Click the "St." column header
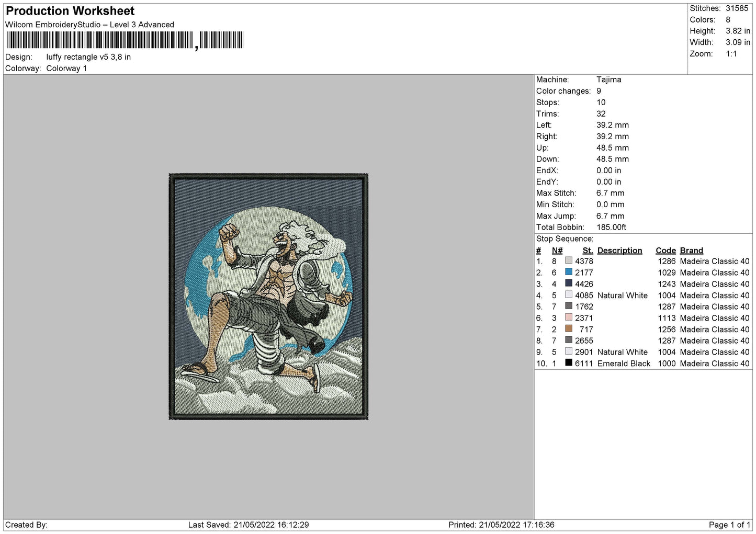Viewport: 756px width, 534px height. tap(588, 251)
